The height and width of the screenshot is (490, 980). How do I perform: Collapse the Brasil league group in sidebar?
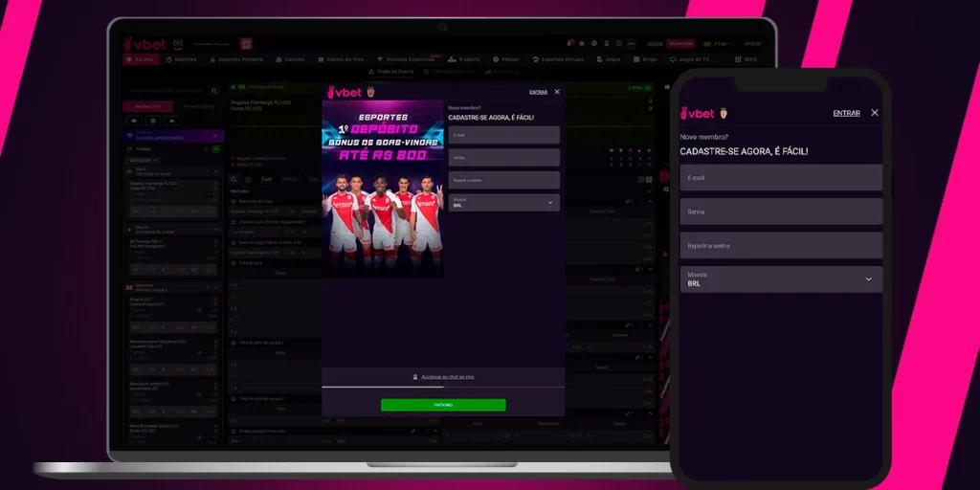coord(215,171)
